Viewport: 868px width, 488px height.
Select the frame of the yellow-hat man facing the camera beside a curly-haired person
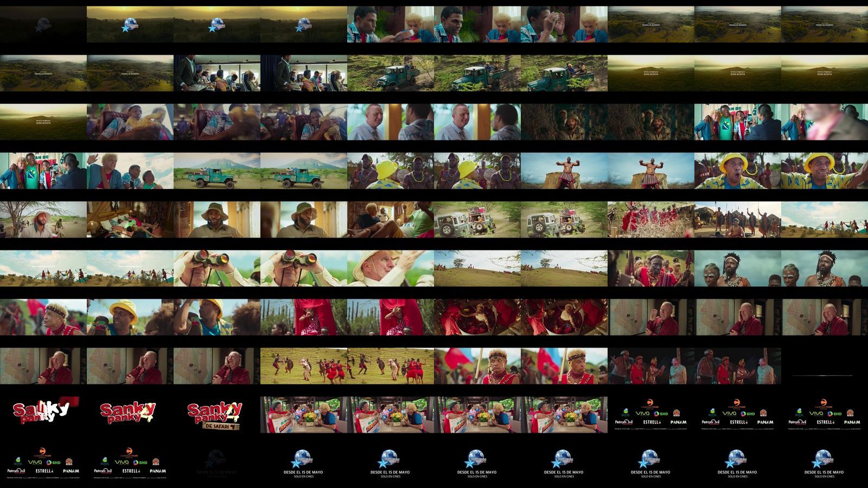tap(130, 317)
